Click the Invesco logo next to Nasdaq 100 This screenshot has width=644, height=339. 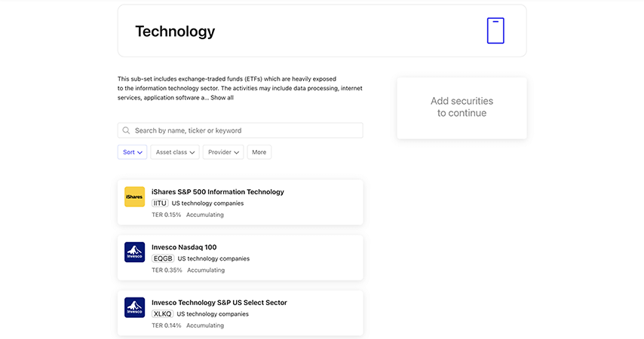pos(134,252)
